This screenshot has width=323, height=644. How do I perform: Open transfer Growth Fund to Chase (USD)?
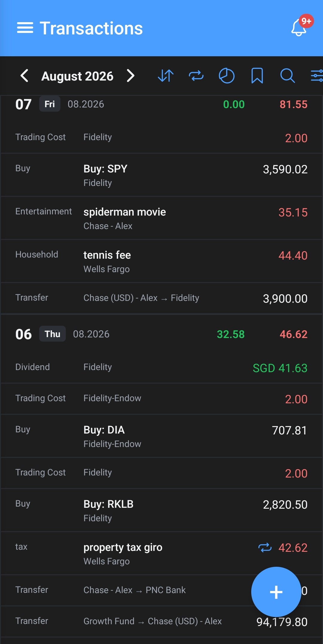(161, 622)
